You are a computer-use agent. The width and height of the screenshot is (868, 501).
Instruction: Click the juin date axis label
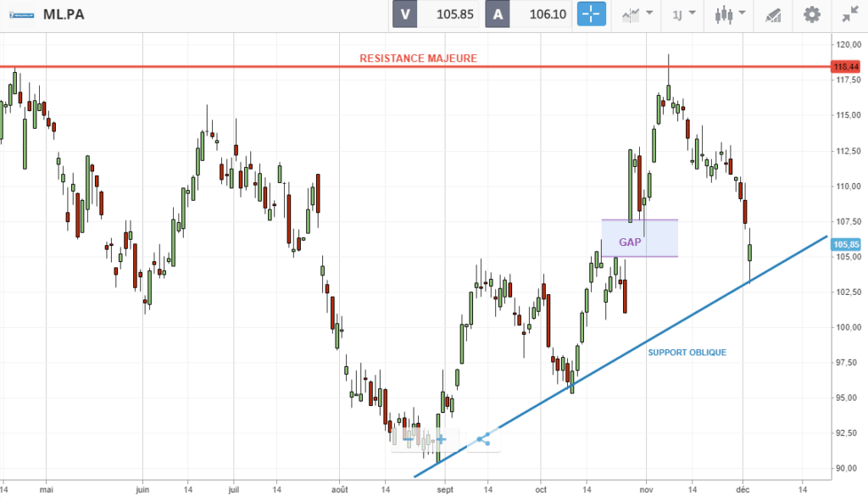(142, 489)
